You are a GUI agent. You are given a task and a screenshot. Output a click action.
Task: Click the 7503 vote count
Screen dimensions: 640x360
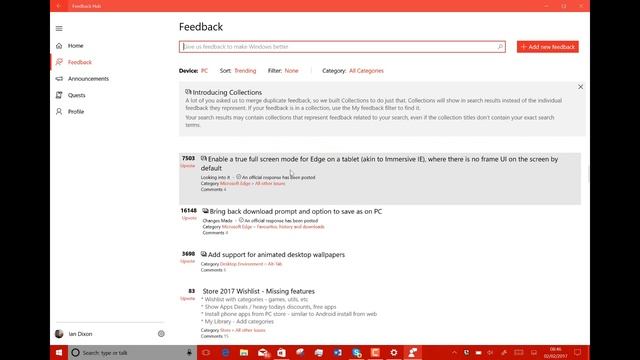coord(188,158)
